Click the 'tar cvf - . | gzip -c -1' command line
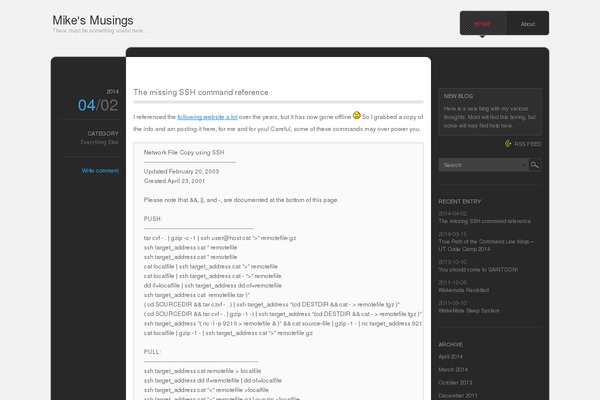The image size is (600, 400). pyautogui.click(x=220, y=238)
